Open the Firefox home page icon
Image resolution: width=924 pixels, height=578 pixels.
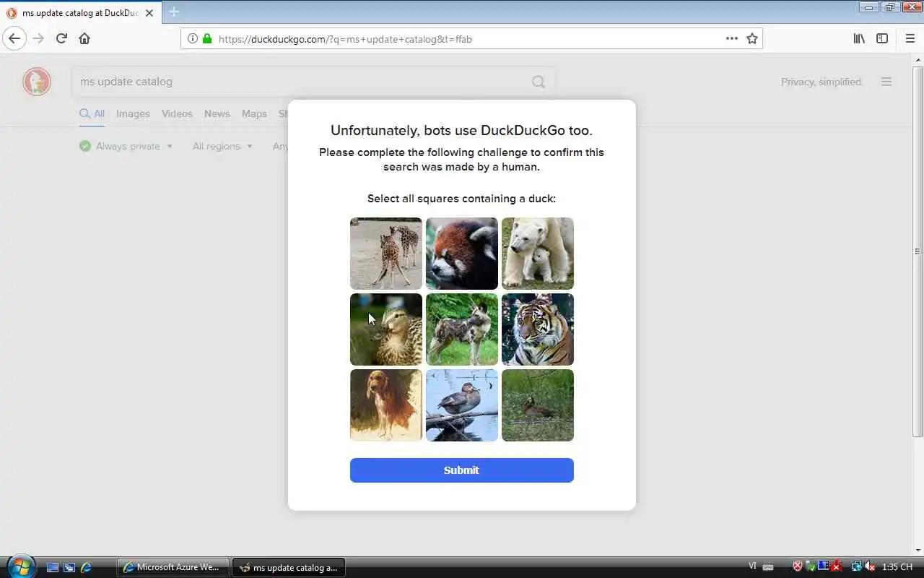click(x=84, y=38)
